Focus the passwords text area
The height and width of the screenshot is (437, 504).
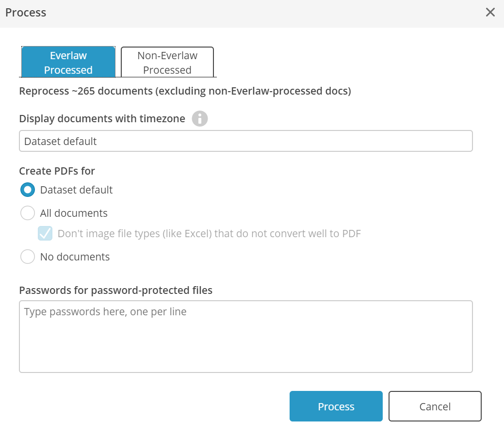click(x=245, y=337)
